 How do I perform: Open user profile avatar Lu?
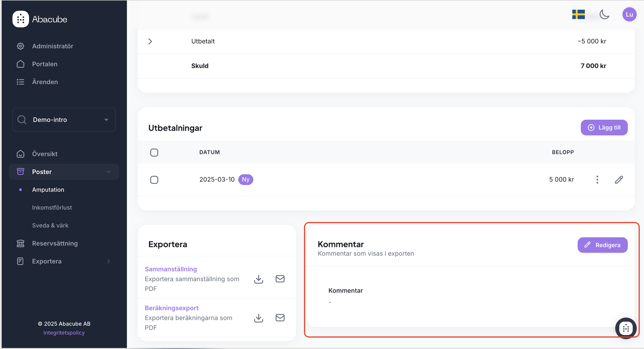629,15
